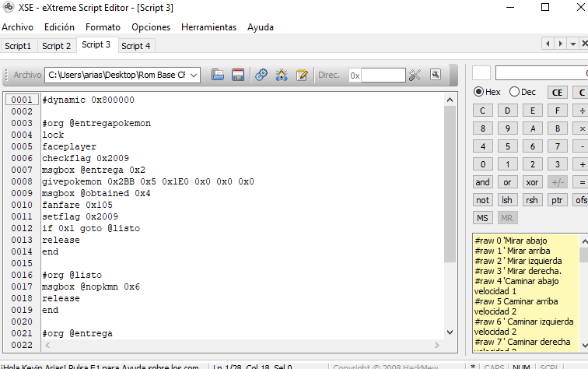The width and height of the screenshot is (588, 369).
Task: Click the save script floppy disk icon
Action: pyautogui.click(x=238, y=75)
